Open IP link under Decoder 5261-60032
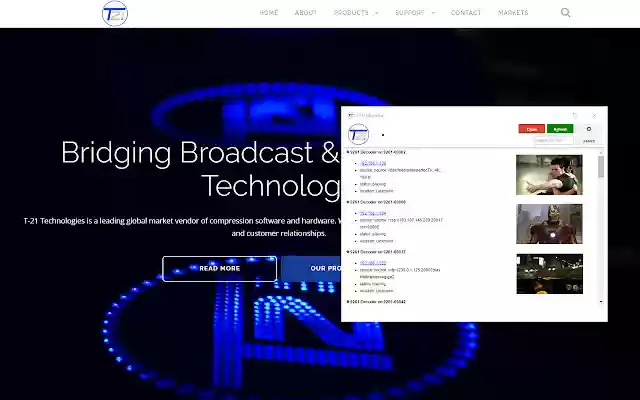This screenshot has height=400, width=640. tap(373, 263)
